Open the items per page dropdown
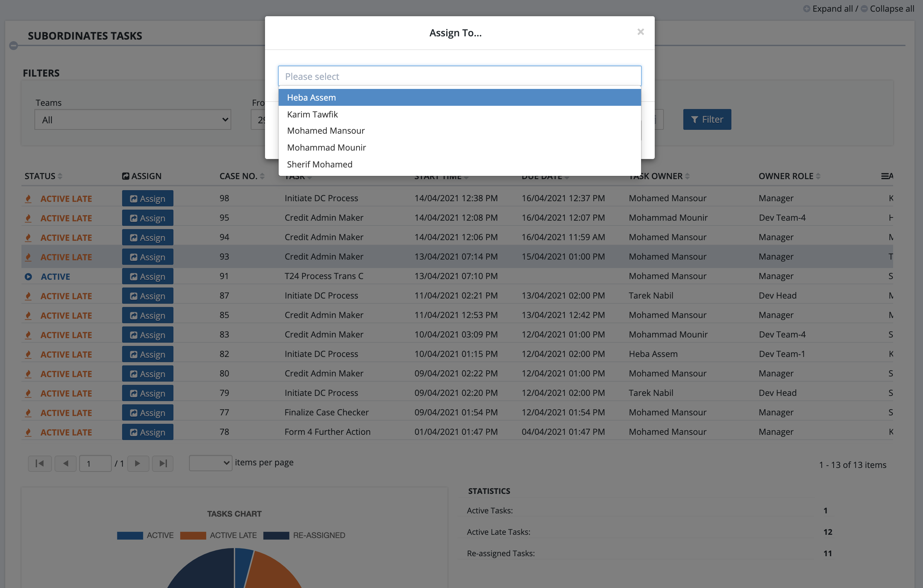Viewport: 923px width, 588px height. [210, 463]
